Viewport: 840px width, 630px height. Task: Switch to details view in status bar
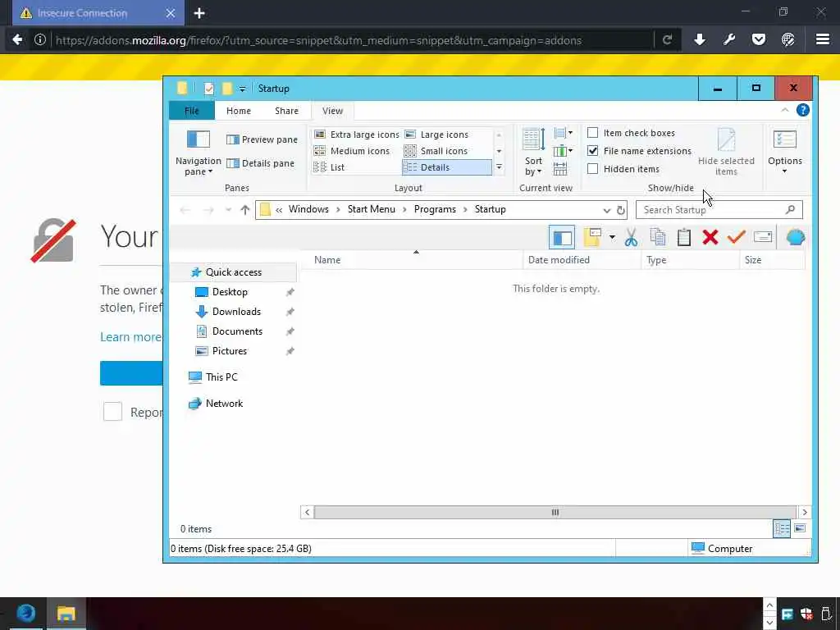(782, 529)
